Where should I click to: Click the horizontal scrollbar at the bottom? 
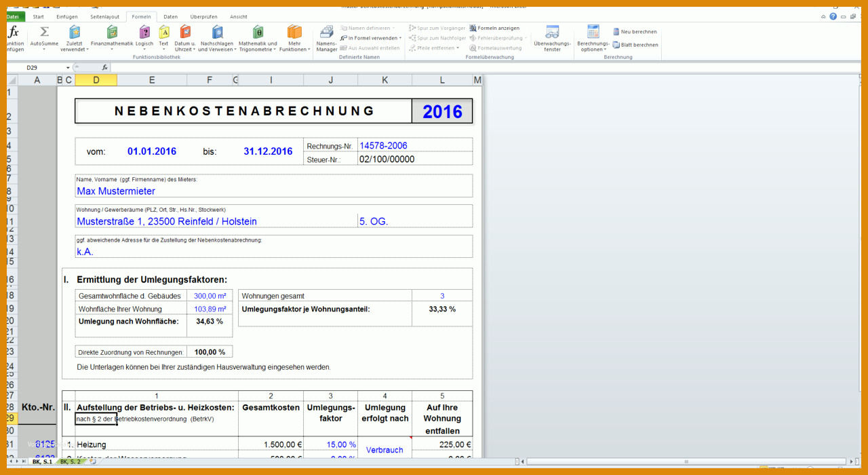point(685,462)
